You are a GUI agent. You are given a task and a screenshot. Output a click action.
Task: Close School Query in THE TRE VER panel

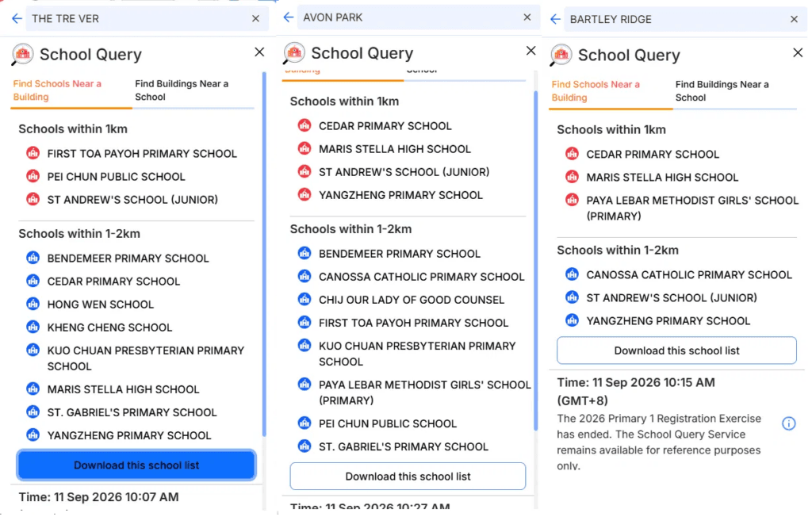coord(259,52)
